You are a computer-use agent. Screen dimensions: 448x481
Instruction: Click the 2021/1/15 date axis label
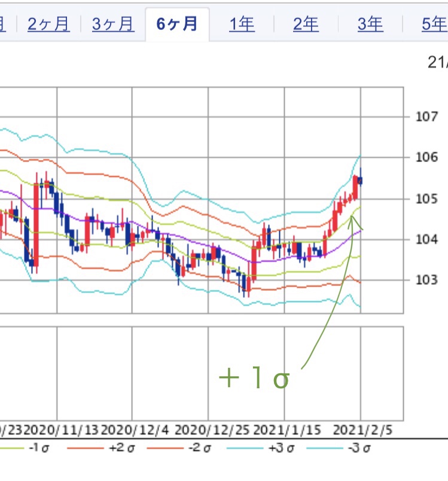[x=286, y=430]
